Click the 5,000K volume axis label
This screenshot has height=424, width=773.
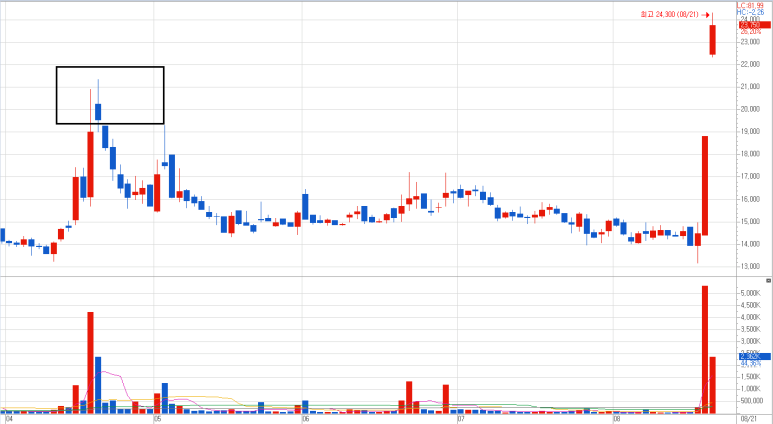tap(750, 293)
